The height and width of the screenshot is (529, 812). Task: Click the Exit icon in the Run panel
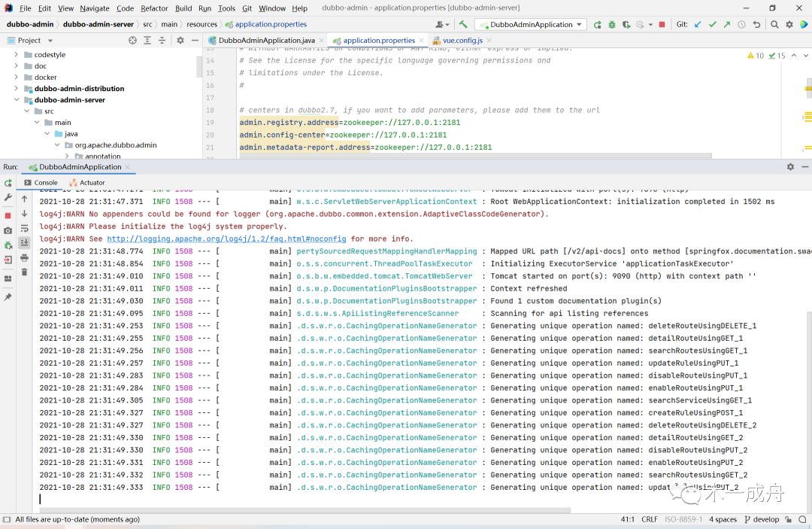point(8,260)
